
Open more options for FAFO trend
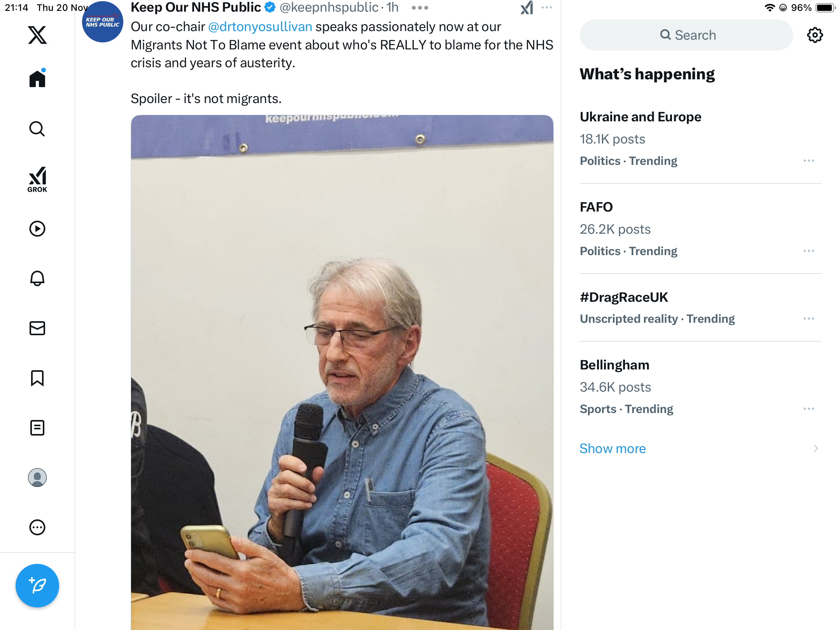[809, 251]
